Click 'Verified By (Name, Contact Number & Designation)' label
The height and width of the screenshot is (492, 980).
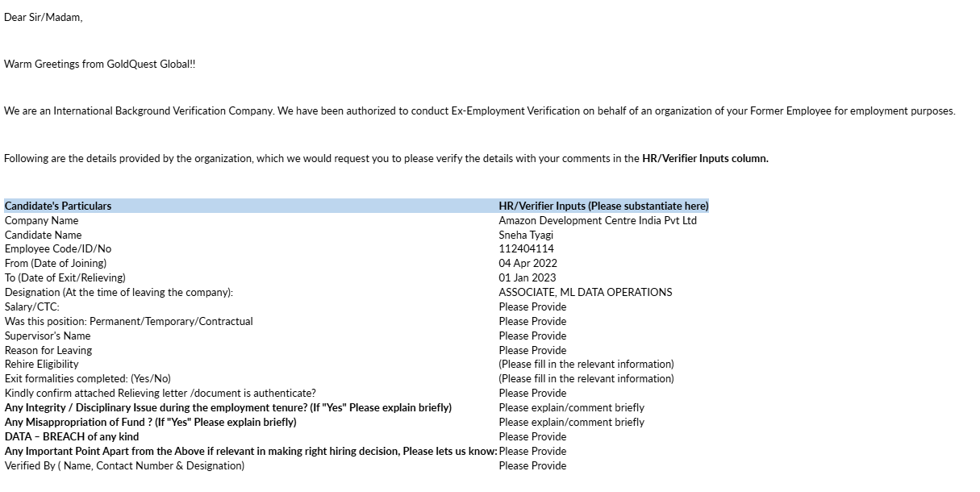coord(124,466)
